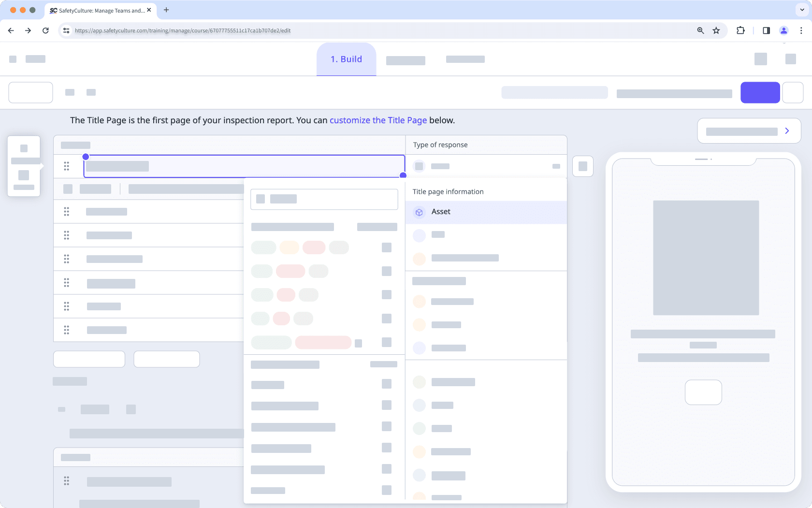Screen dimensions: 812x508
Task: Toggle the checkbox on the bottom list row
Action: [x=387, y=490]
